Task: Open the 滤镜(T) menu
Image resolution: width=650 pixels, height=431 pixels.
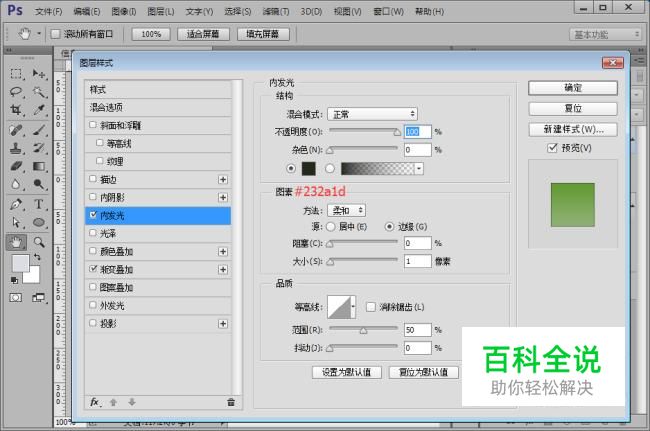Action: pos(276,12)
